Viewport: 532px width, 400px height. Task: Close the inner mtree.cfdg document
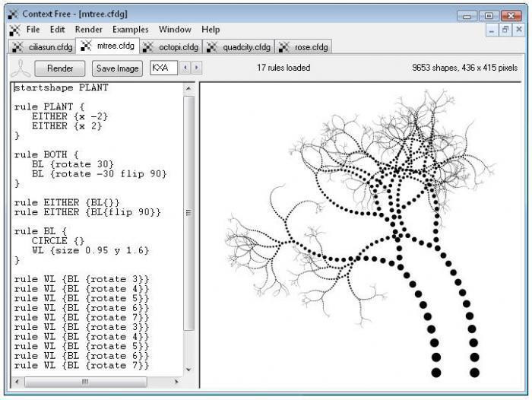(519, 30)
